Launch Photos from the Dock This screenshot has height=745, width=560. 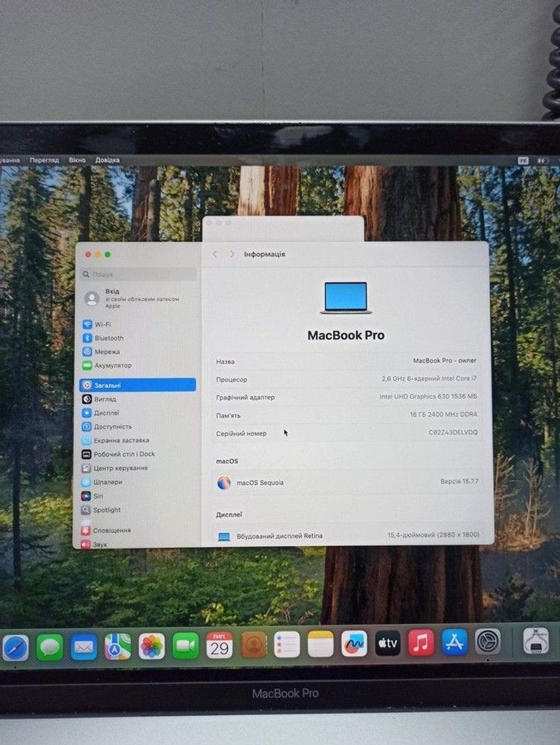click(152, 646)
